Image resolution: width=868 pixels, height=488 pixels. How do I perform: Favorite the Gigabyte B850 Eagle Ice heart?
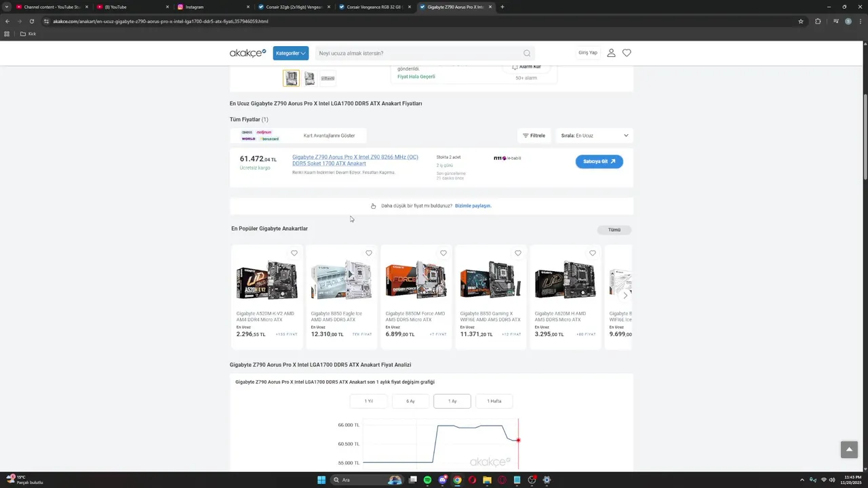coord(369,253)
